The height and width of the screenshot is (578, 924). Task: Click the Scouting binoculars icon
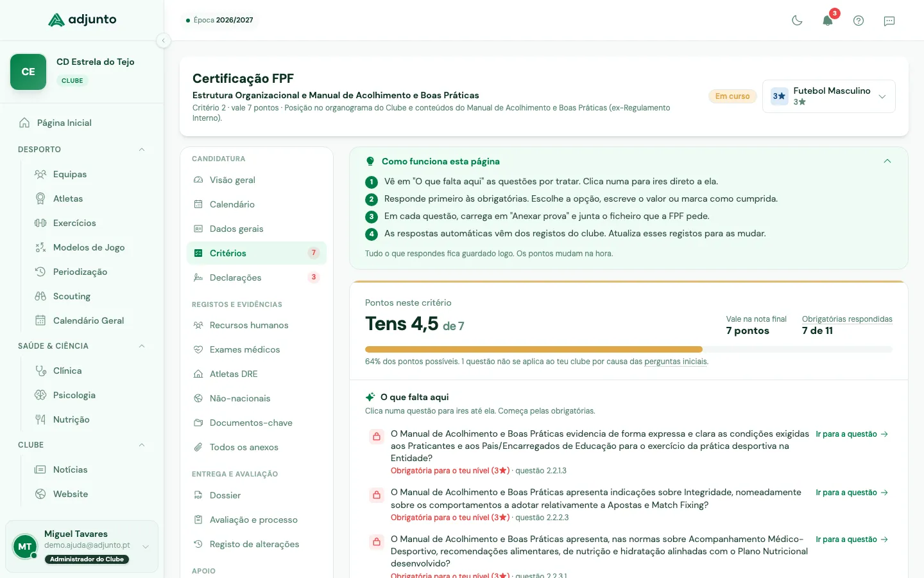[40, 296]
